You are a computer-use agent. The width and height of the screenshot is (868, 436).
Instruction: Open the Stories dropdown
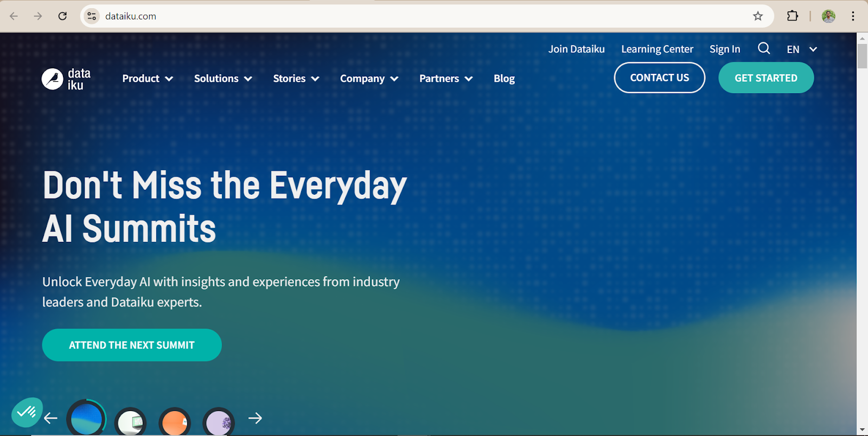click(296, 79)
